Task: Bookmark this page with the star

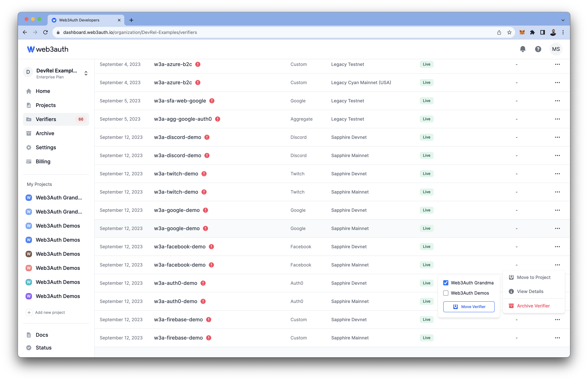Action: pyautogui.click(x=509, y=32)
